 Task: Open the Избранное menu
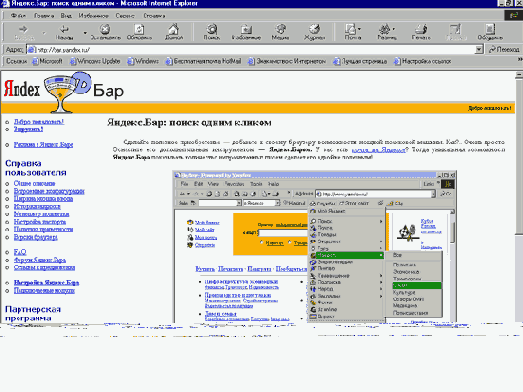coord(93,16)
